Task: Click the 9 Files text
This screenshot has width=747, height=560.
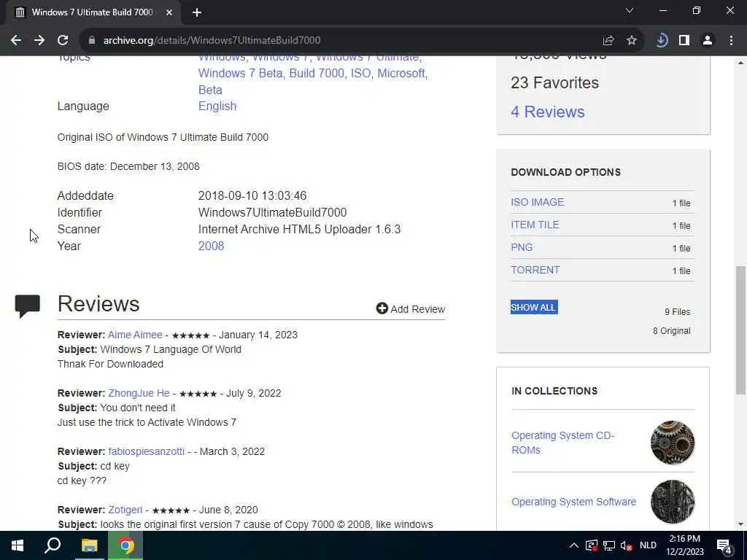Action: pos(678,312)
